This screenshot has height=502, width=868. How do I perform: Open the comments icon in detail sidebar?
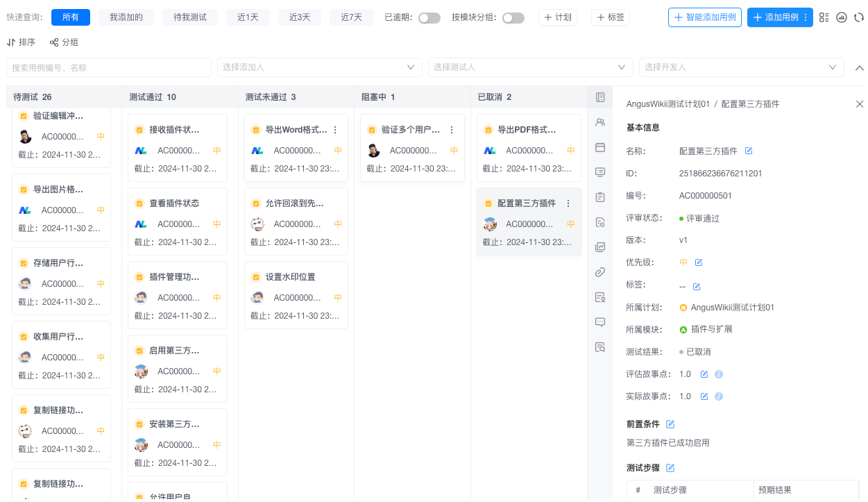(600, 322)
